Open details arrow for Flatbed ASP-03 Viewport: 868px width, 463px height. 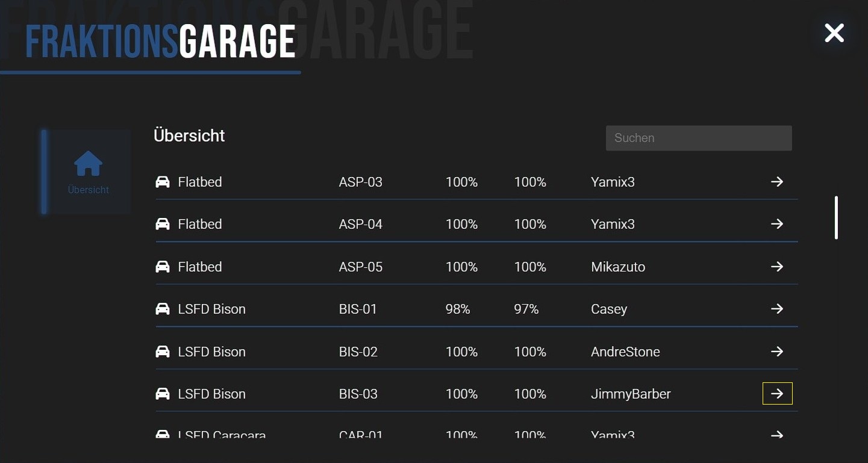(777, 181)
